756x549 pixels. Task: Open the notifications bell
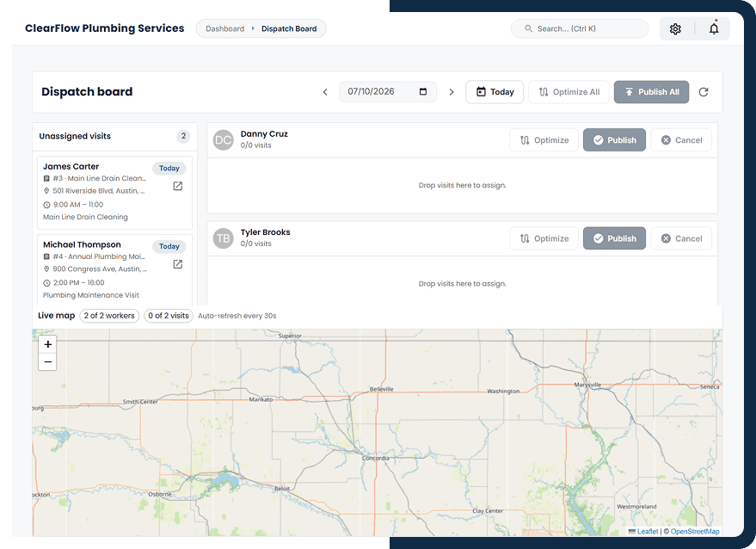coord(714,29)
